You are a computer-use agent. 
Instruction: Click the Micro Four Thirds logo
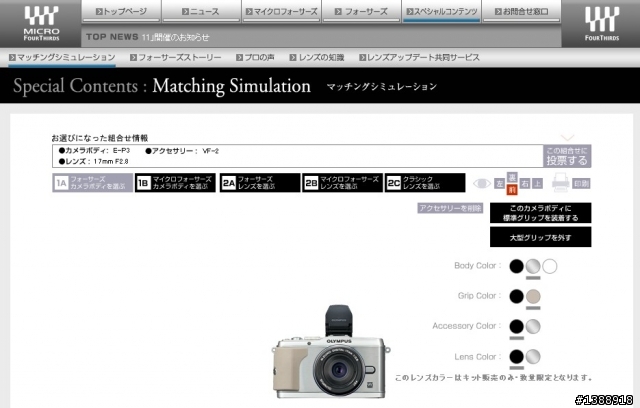41,23
